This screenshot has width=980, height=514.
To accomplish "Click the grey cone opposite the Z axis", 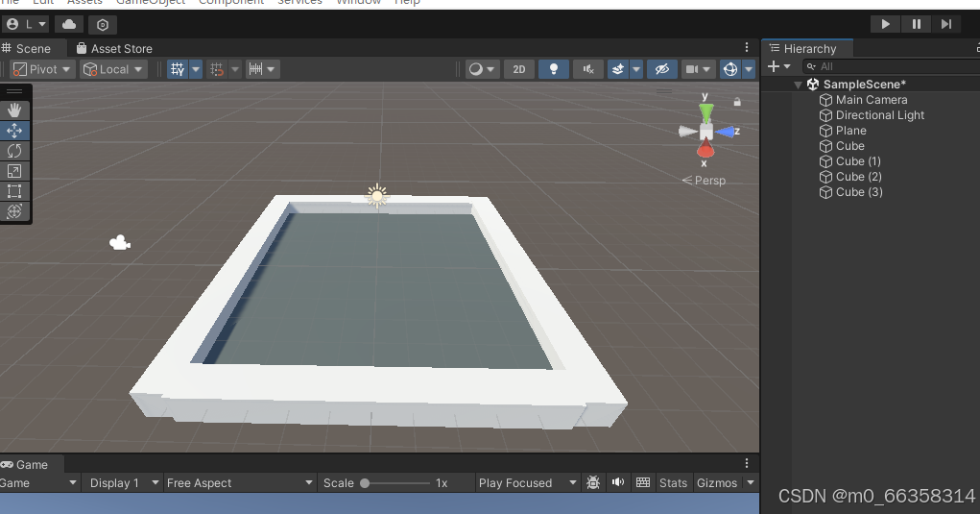I will 687,132.
